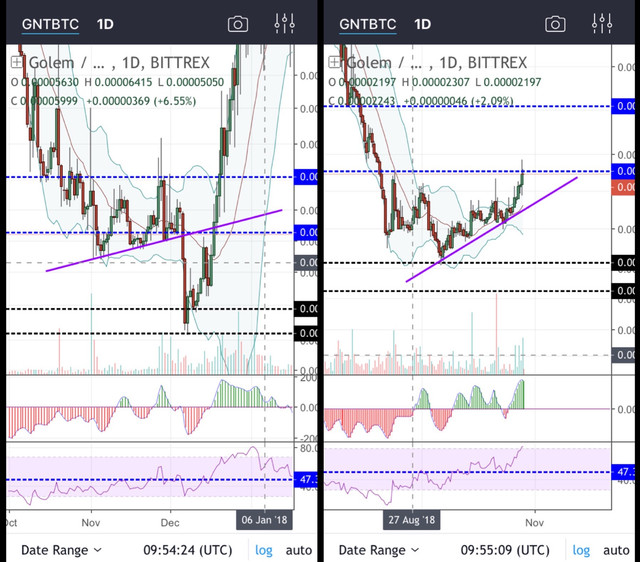
Task: Click the Nov label on right chart's time axis
Action: (x=534, y=522)
